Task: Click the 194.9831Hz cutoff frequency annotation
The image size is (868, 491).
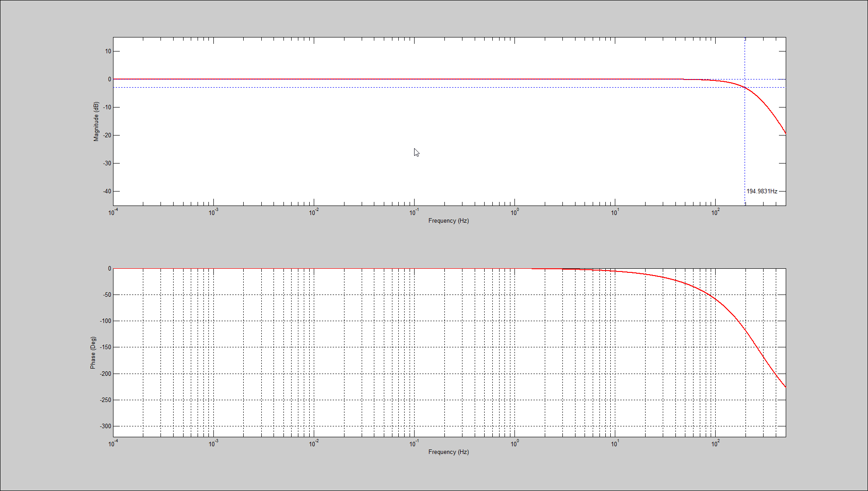Action: 762,192
